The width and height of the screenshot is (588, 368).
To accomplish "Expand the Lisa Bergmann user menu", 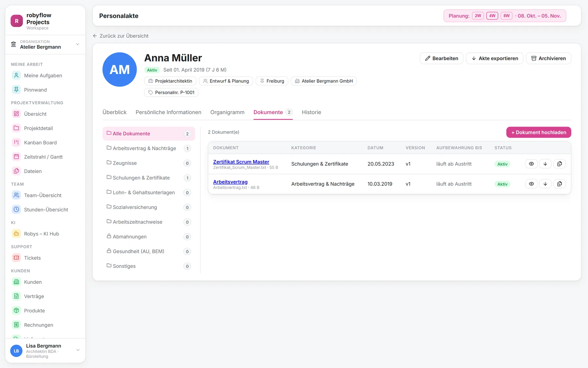I will pos(45,351).
